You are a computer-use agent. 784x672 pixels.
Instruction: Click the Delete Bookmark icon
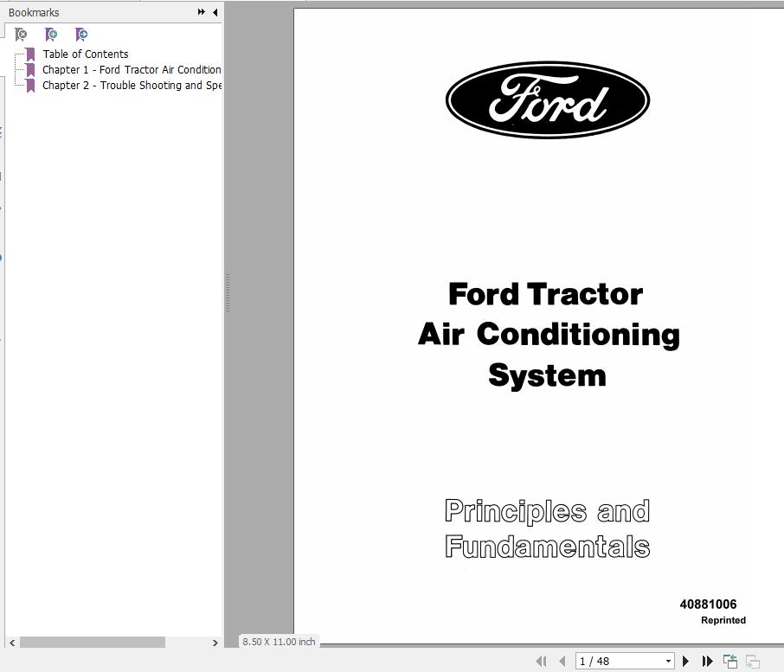[21, 34]
